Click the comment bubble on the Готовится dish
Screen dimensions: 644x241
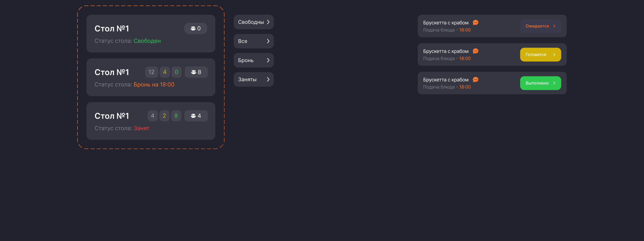[x=475, y=51]
